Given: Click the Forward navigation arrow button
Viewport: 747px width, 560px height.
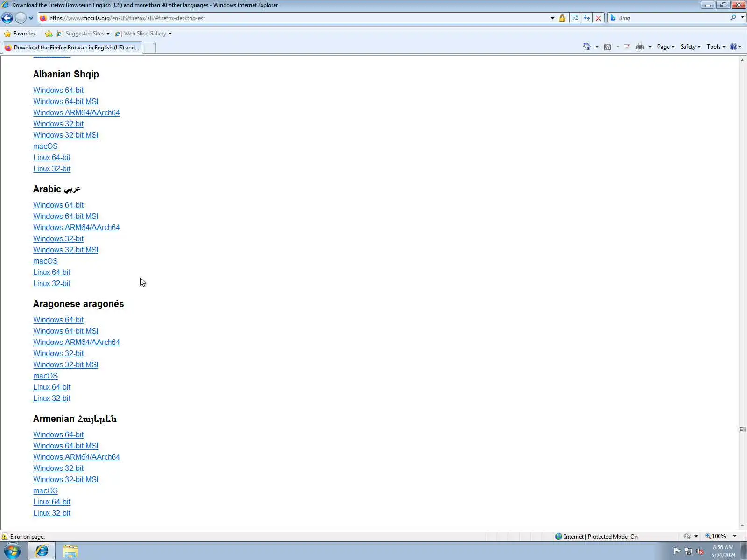Looking at the screenshot, I should (x=21, y=18).
